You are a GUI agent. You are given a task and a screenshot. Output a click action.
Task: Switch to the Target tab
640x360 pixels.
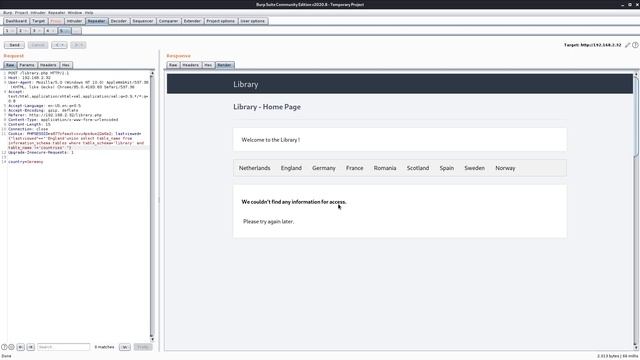click(x=38, y=21)
